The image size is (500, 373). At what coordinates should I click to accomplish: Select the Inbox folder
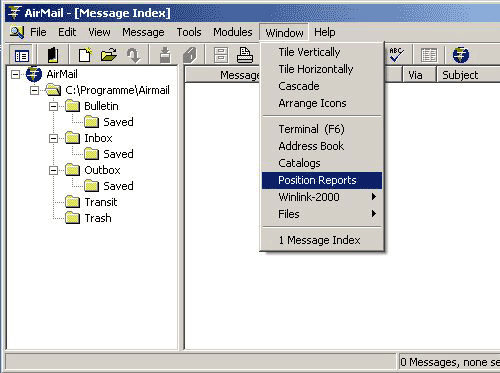[98, 138]
